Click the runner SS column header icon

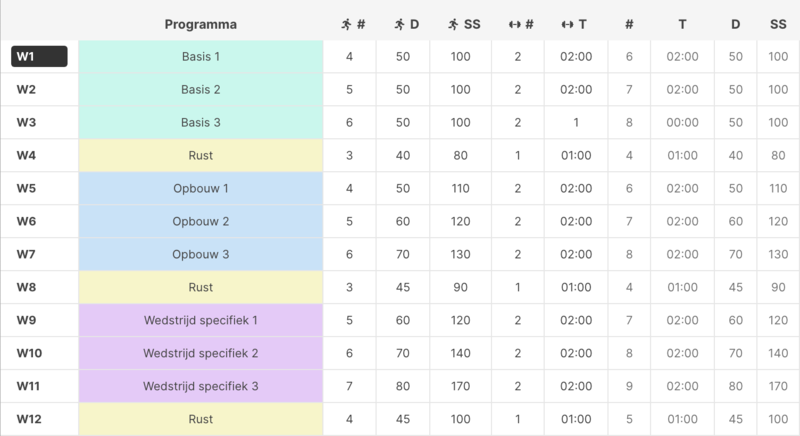coord(452,24)
